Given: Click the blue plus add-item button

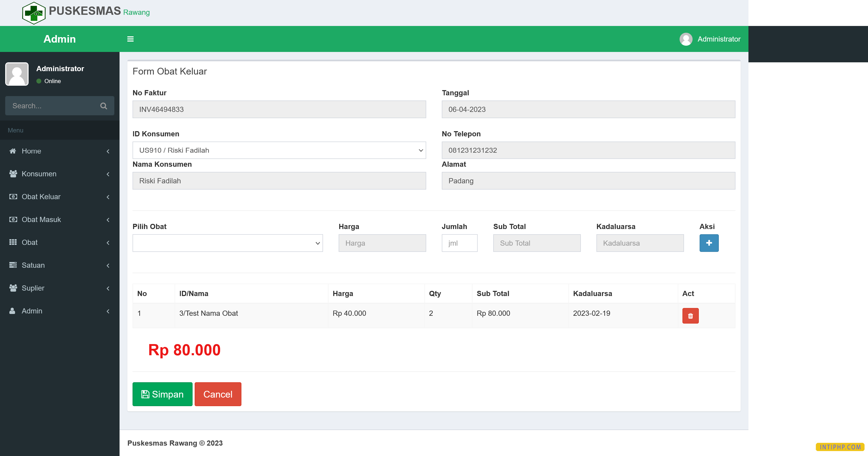Looking at the screenshot, I should point(709,243).
